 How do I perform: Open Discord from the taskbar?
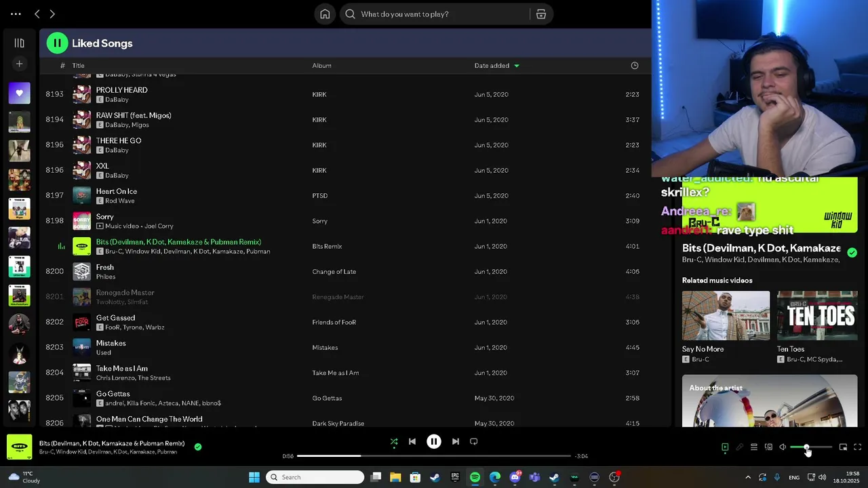515,477
